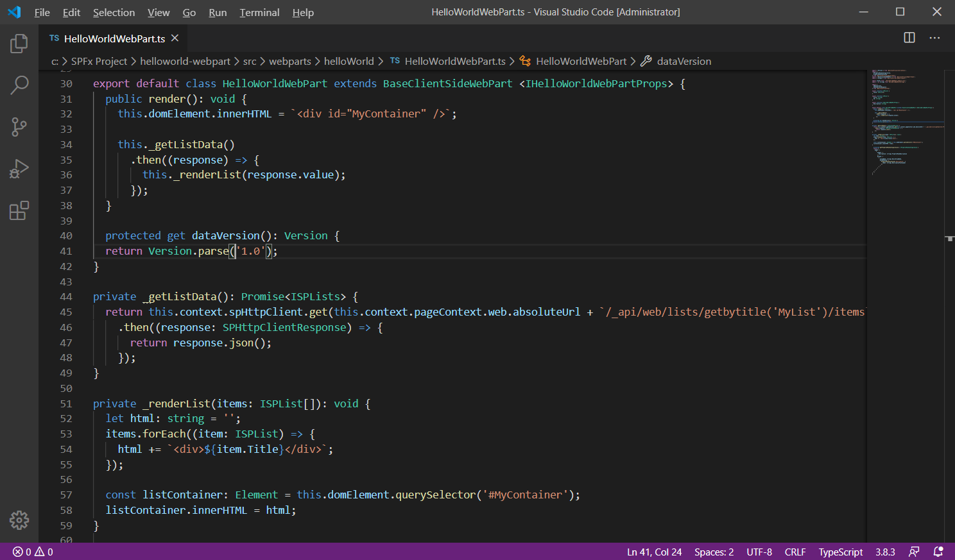The height and width of the screenshot is (560, 955).
Task: Open the Selection menu
Action: (114, 12)
